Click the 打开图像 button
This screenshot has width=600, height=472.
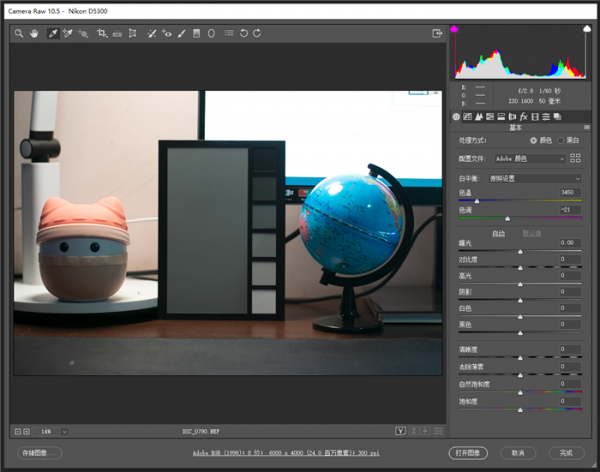coord(469,452)
